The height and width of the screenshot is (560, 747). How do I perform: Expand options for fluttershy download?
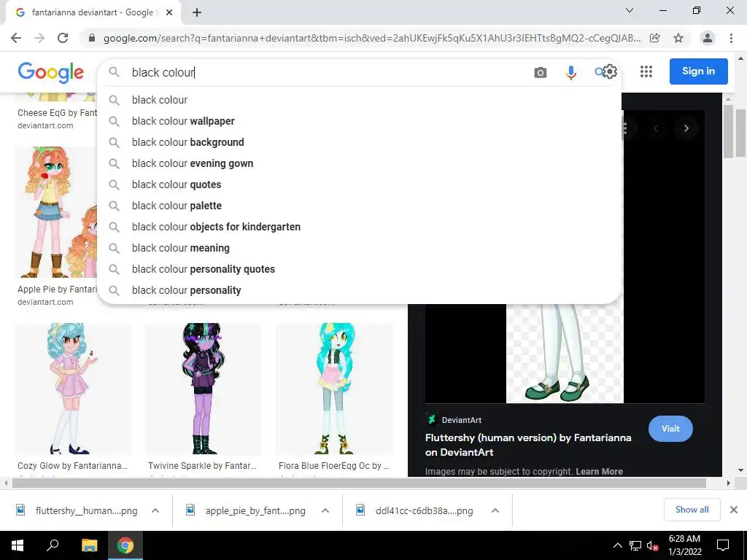click(x=155, y=510)
